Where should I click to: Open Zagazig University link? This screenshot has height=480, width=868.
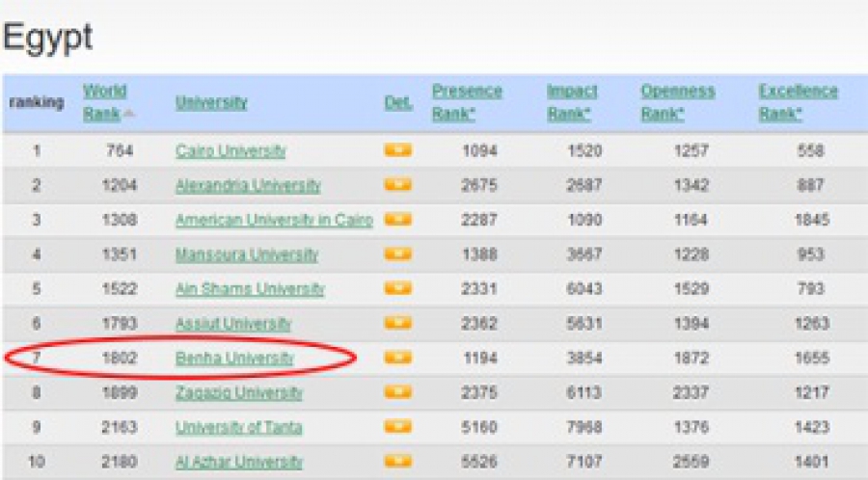tap(238, 392)
